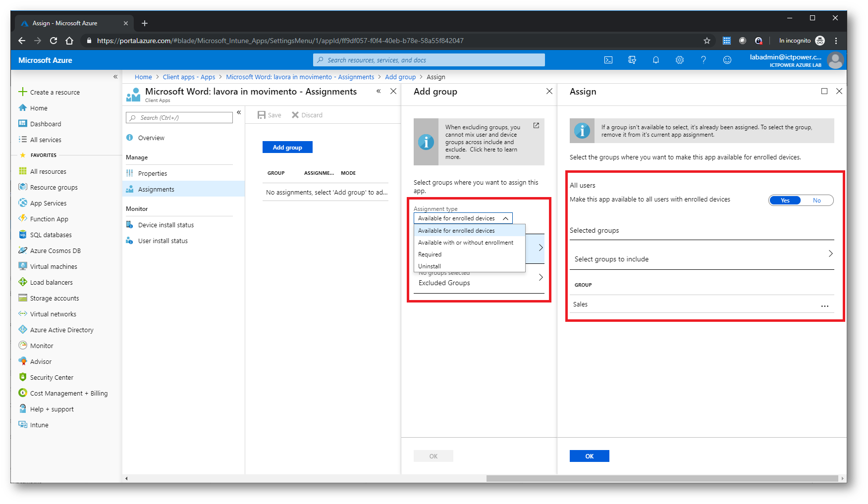
Task: Set All users toggle to Yes
Action: (785, 201)
